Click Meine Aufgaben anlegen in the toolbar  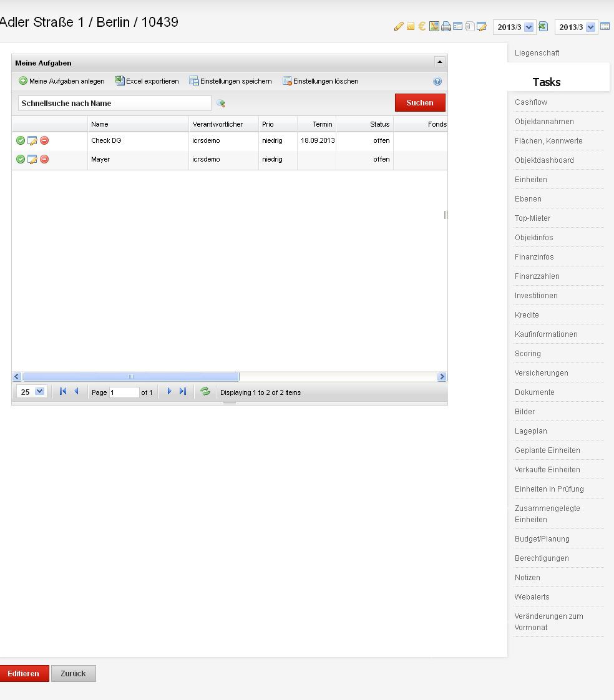point(62,81)
